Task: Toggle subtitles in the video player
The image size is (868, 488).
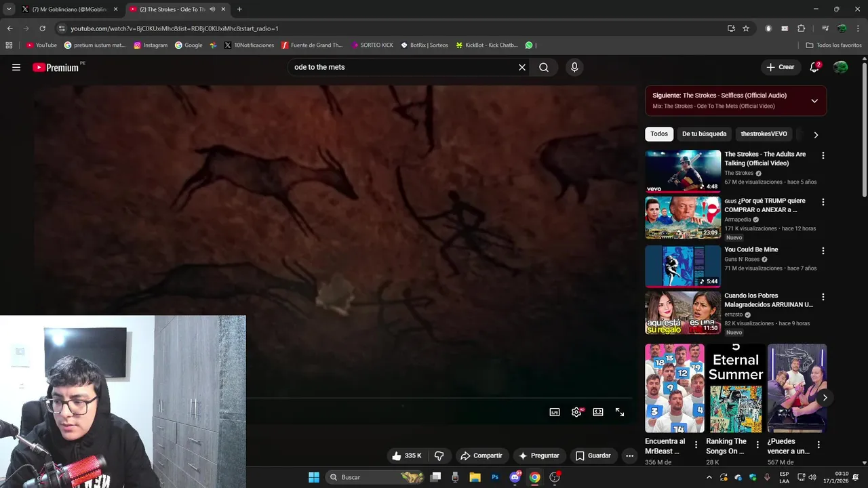Action: point(555,412)
